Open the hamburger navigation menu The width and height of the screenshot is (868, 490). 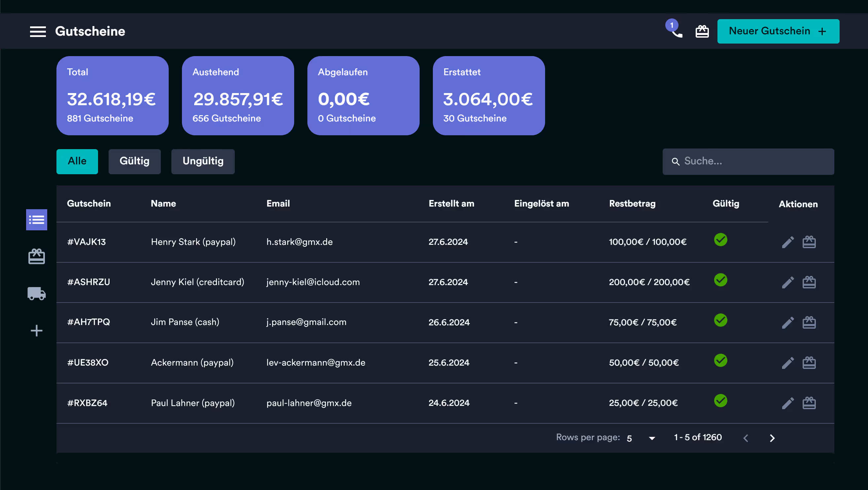tap(37, 31)
